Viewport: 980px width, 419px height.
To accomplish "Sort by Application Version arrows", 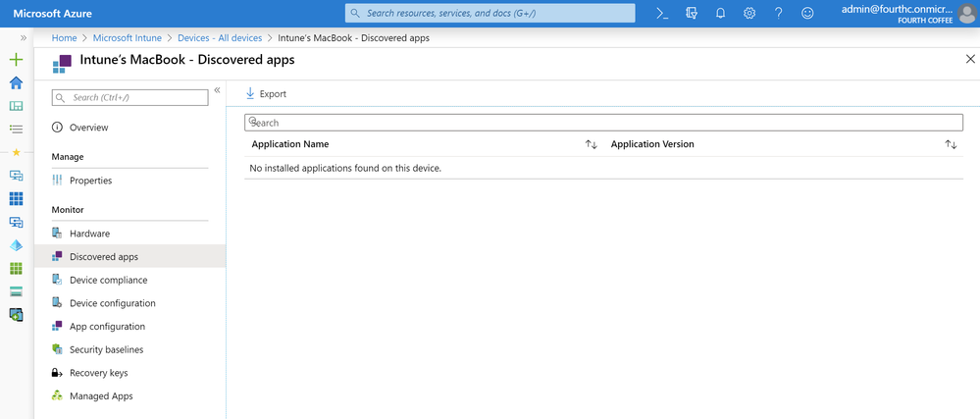I will click(951, 144).
